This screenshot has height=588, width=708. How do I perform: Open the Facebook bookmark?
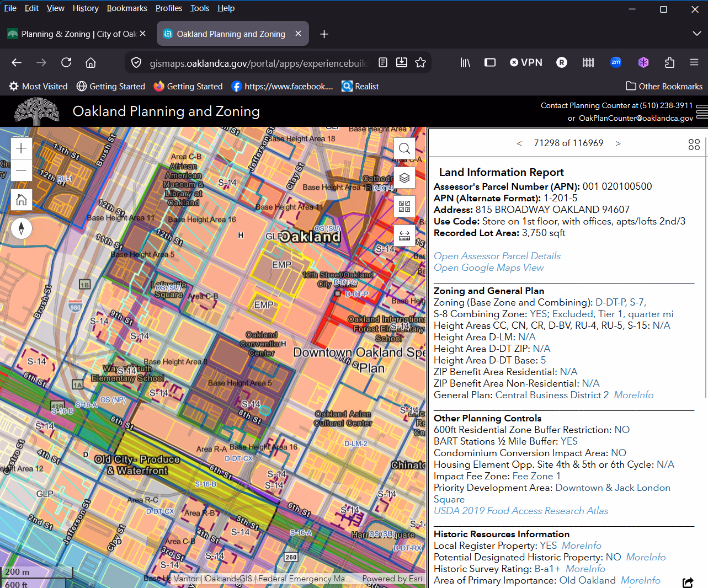tap(283, 86)
